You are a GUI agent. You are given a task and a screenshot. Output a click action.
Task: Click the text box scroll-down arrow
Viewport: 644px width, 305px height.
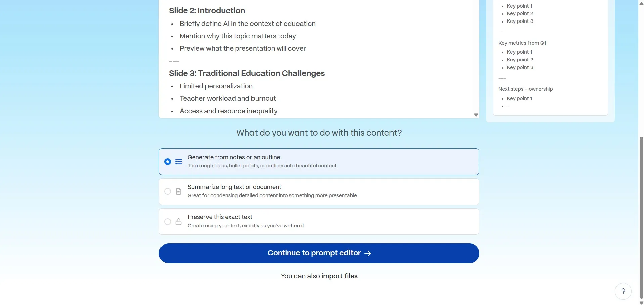pos(476,115)
